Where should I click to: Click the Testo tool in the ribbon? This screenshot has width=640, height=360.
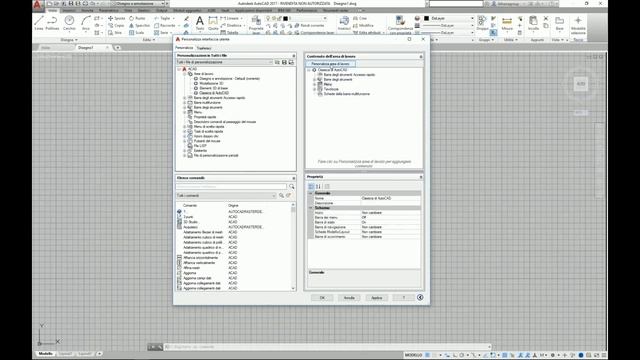click(200, 23)
